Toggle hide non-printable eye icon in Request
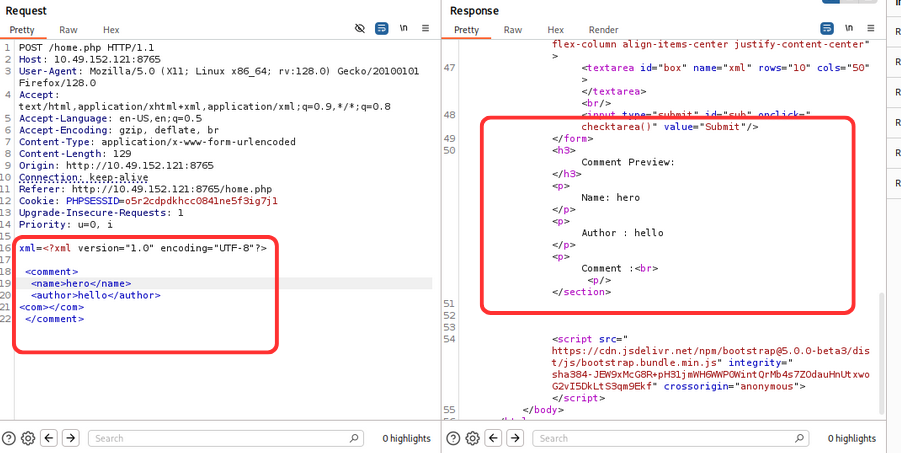Screen dimensions: 901x453 pos(360,29)
